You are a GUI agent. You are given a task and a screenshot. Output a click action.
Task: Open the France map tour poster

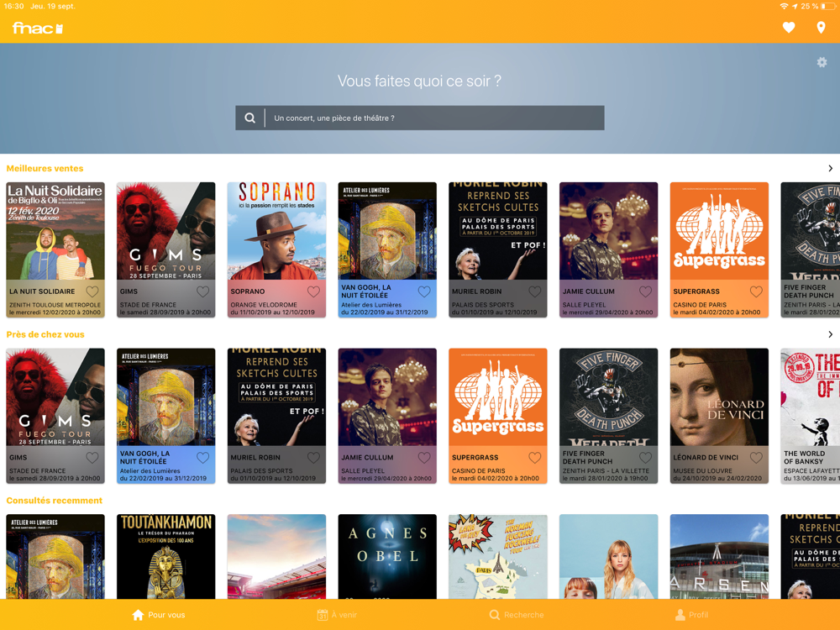(498, 557)
